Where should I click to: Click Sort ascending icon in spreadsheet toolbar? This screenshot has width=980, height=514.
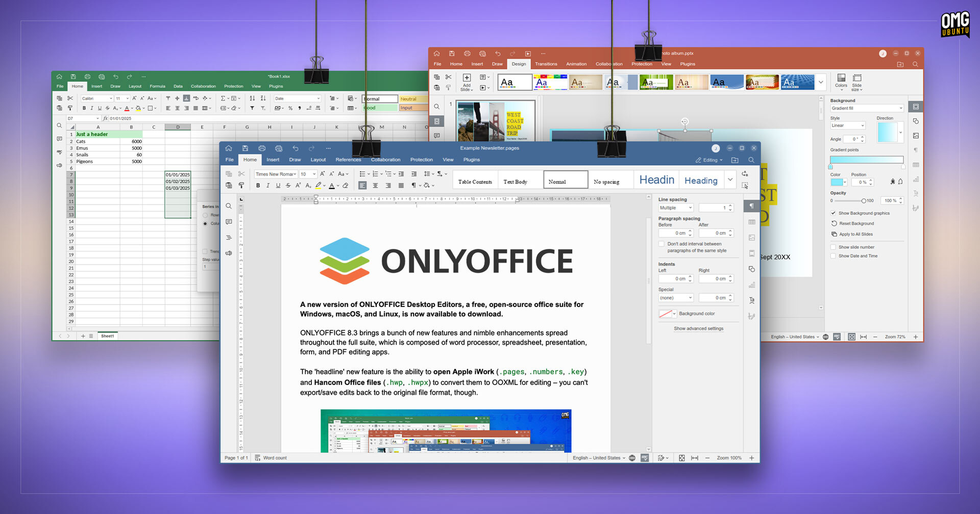pos(252,98)
